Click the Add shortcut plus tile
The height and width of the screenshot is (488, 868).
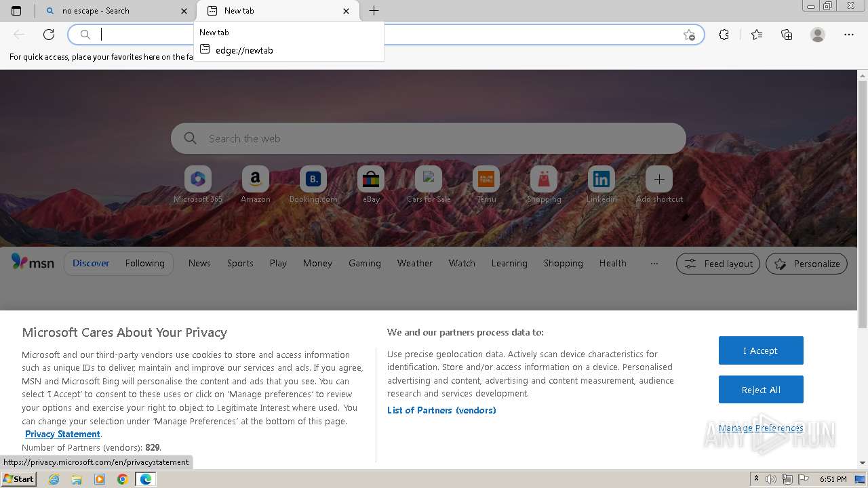click(x=659, y=184)
